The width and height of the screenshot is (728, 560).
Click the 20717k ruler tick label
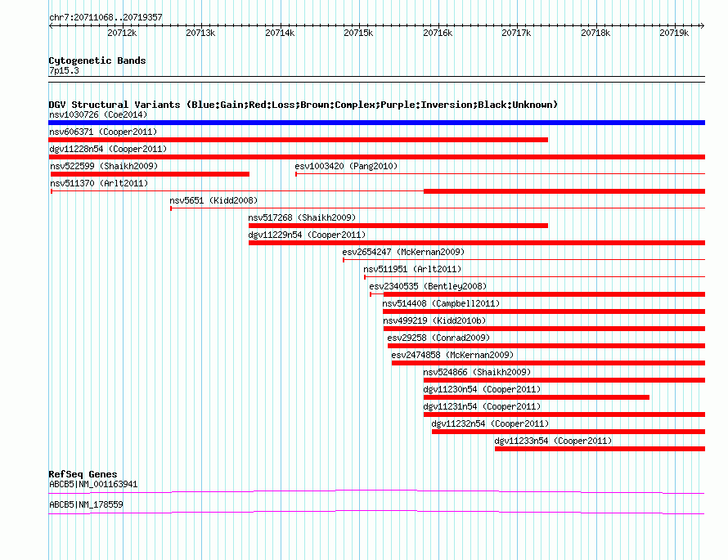(516, 33)
